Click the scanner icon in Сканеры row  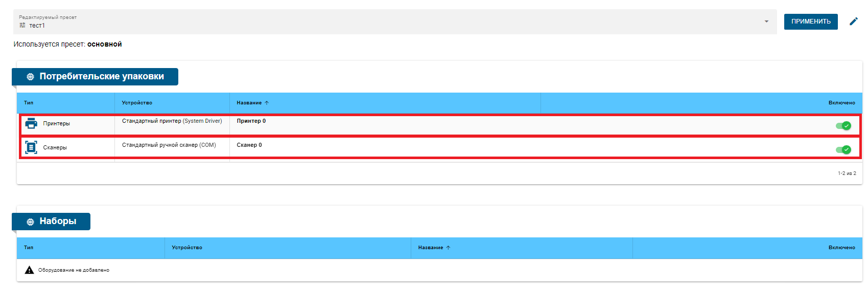tap(31, 147)
